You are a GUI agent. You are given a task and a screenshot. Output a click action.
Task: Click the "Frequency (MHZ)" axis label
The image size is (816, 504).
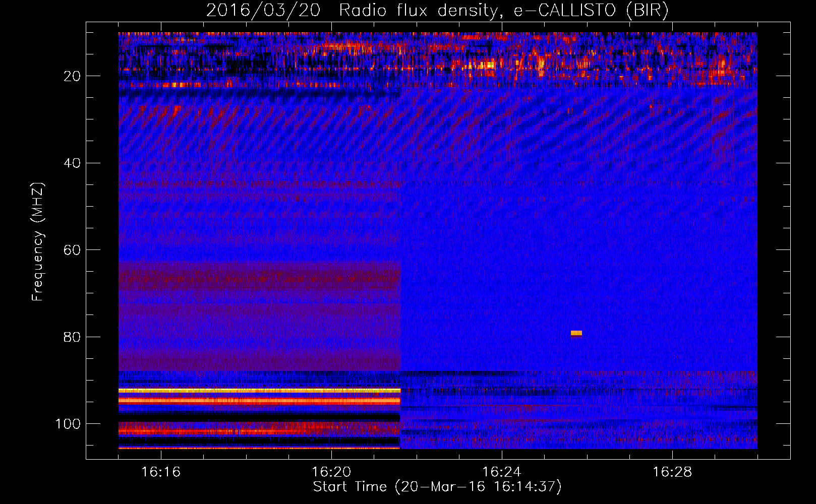pyautogui.click(x=38, y=242)
